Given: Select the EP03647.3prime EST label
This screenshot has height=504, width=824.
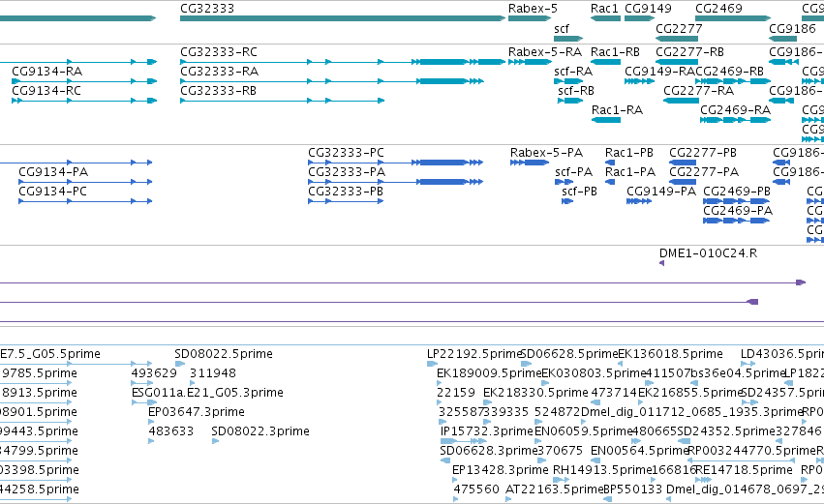Looking at the screenshot, I should click(196, 412).
